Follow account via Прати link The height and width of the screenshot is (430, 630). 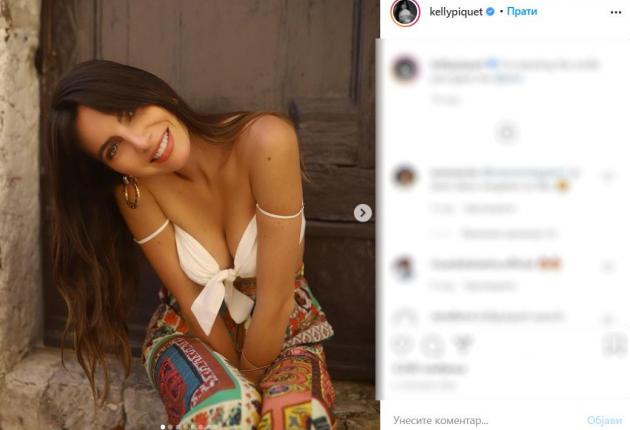[x=522, y=12]
